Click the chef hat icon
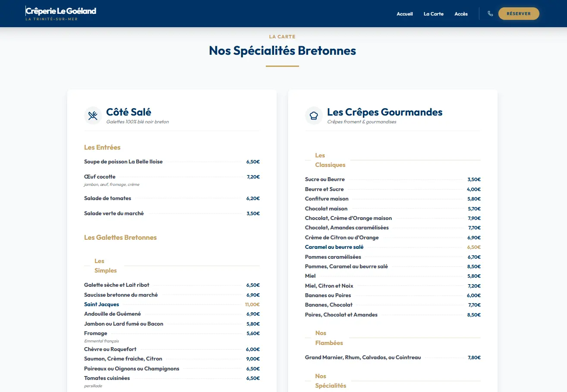 [x=314, y=116]
